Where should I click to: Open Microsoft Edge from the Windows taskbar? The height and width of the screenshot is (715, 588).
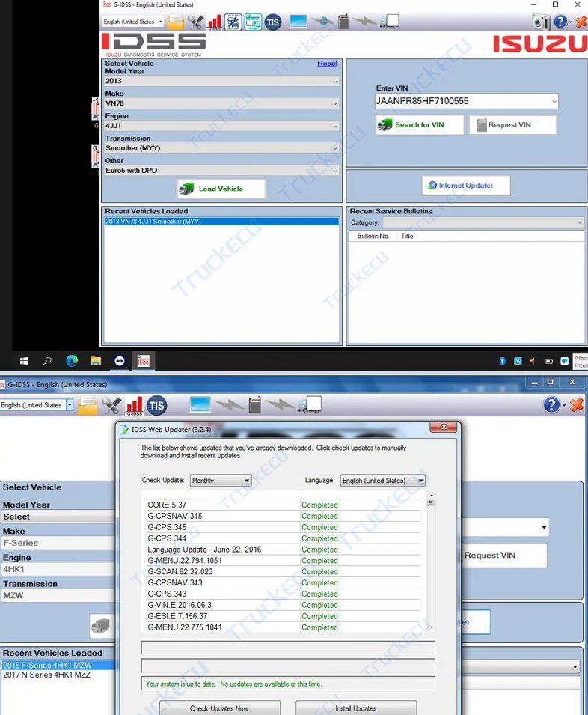(x=72, y=361)
